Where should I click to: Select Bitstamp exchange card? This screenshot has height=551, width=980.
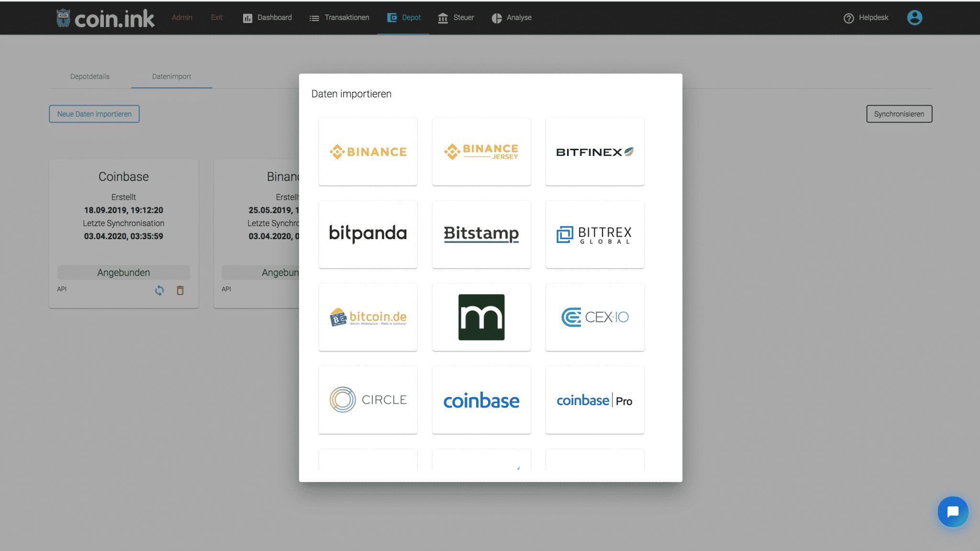[481, 234]
